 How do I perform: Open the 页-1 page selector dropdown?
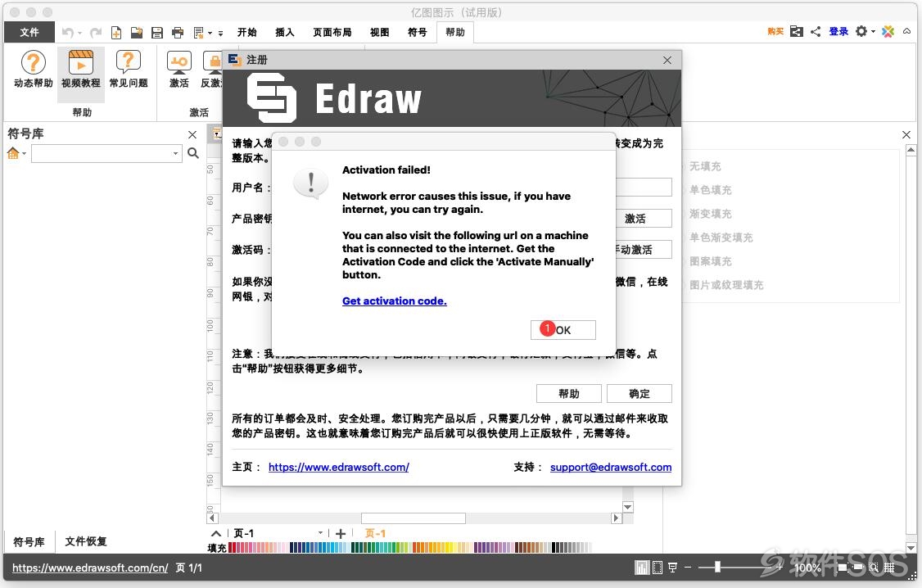tap(320, 533)
